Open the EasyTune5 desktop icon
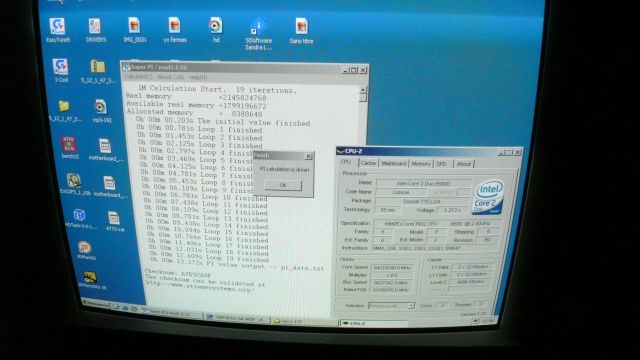The height and width of the screenshot is (360, 640). click(x=58, y=30)
